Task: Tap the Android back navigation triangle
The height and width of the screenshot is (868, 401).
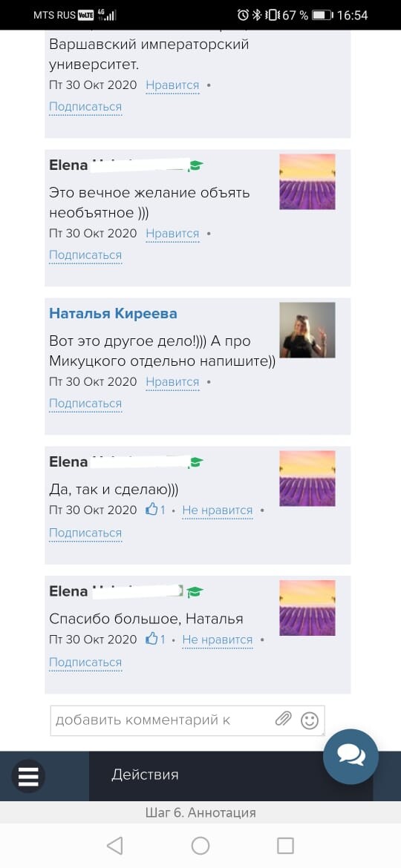Action: click(114, 845)
